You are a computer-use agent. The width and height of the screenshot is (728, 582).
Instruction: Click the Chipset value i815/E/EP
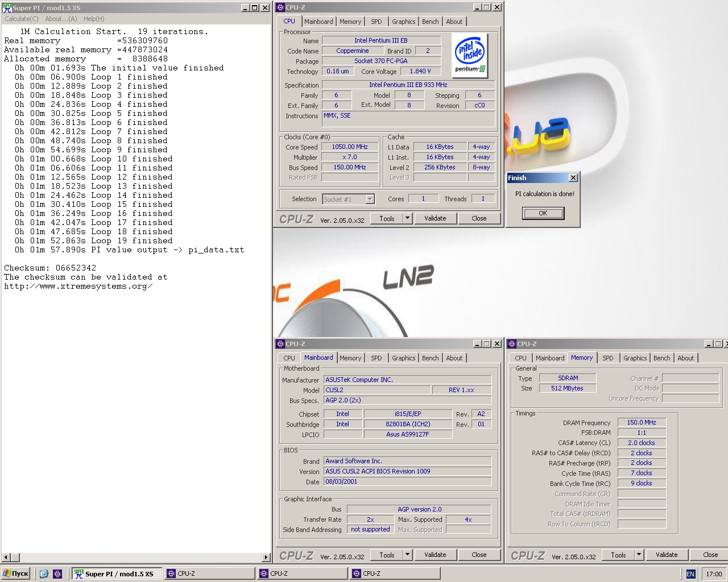408,414
